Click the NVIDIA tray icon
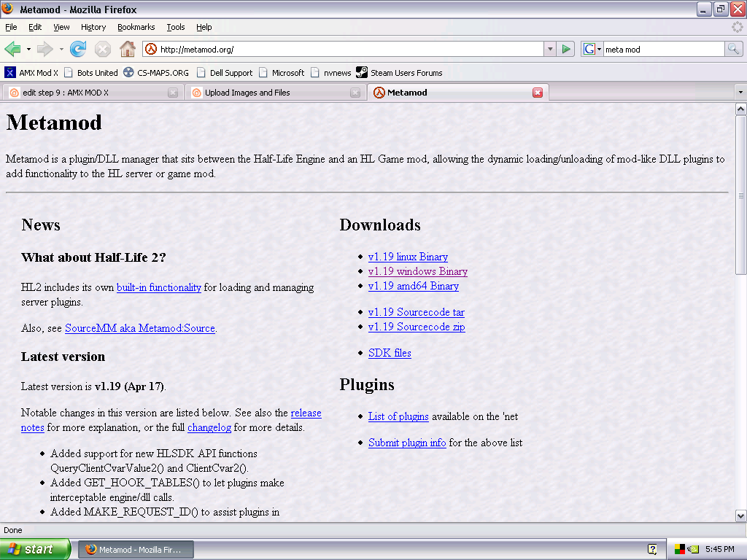This screenshot has width=747, height=560. tap(693, 550)
